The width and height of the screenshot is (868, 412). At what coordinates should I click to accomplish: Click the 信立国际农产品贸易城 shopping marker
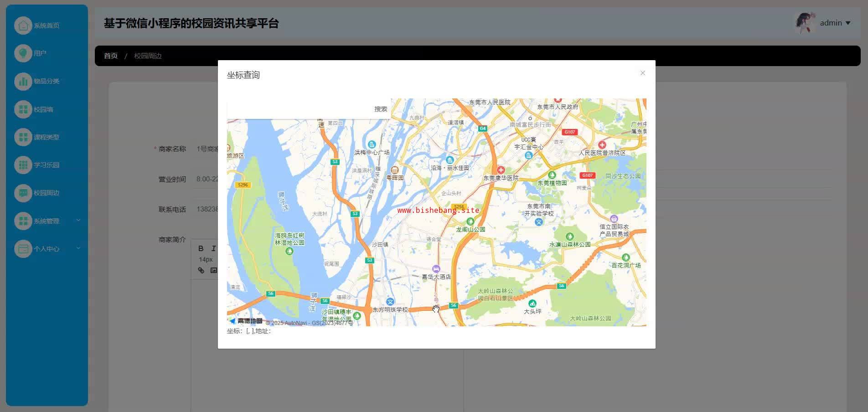[x=614, y=219]
